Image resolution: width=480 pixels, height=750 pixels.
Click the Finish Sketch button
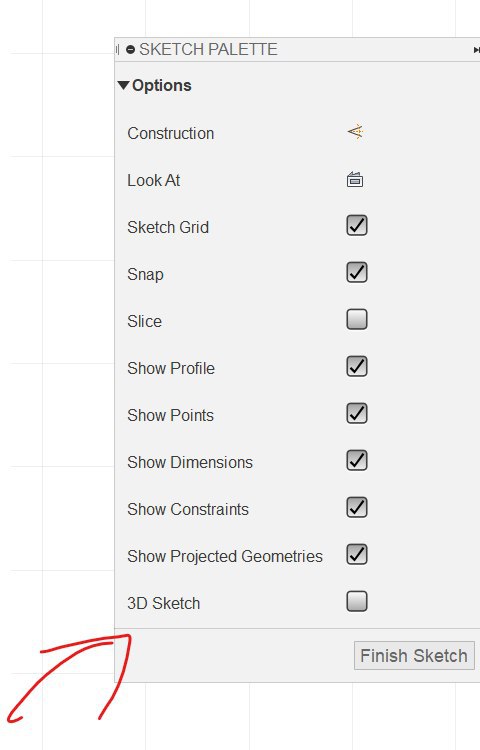click(414, 655)
